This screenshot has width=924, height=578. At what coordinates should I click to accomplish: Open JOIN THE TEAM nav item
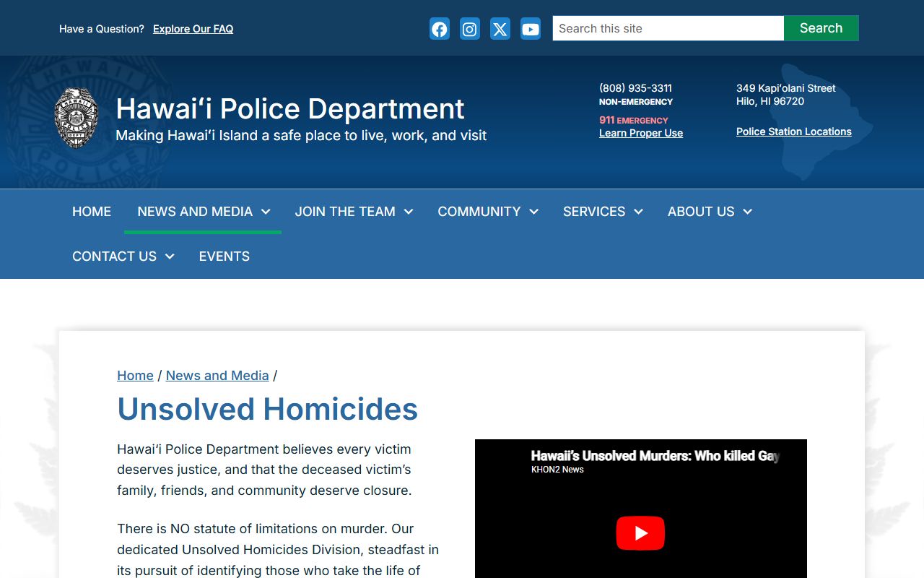(345, 212)
